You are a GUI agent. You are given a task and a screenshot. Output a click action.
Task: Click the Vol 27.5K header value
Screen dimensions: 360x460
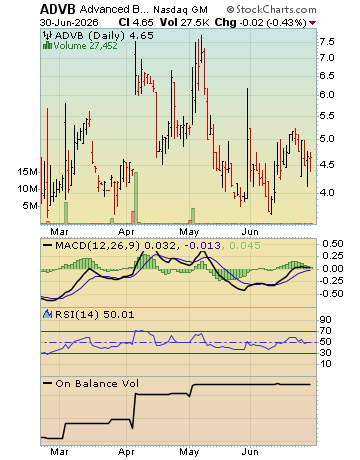click(x=184, y=23)
